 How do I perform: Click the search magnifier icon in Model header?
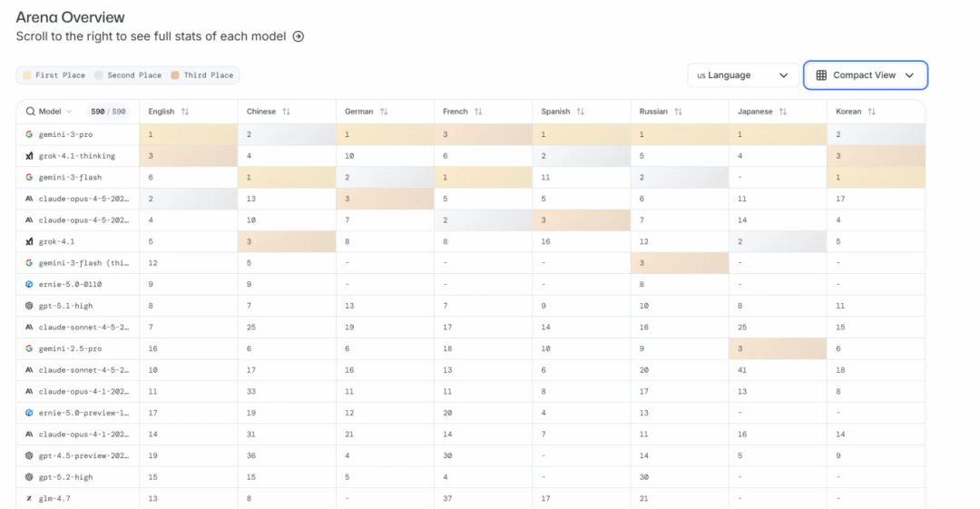pos(30,112)
